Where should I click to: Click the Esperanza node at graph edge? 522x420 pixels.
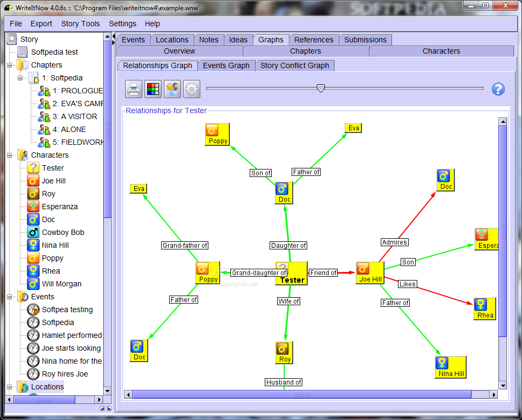point(487,239)
